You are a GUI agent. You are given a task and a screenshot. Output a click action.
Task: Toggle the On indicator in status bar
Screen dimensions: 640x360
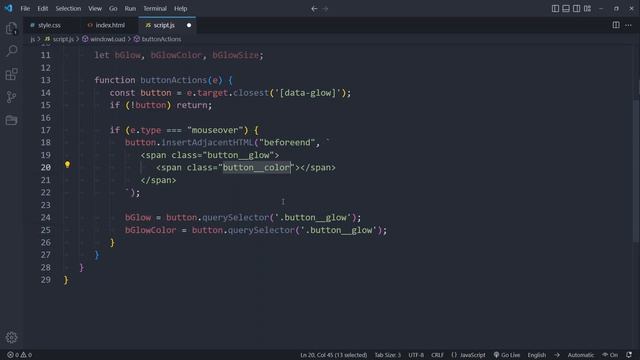point(610,355)
